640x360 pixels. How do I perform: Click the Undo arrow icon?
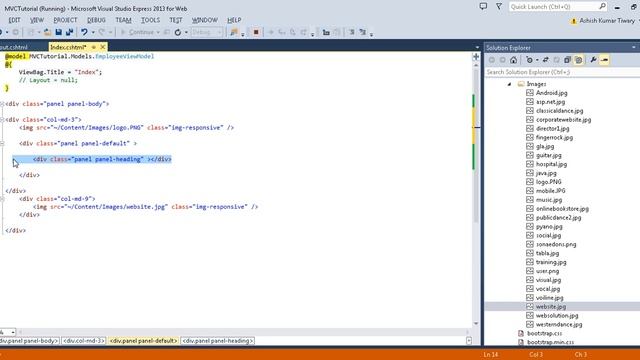(x=84, y=32)
